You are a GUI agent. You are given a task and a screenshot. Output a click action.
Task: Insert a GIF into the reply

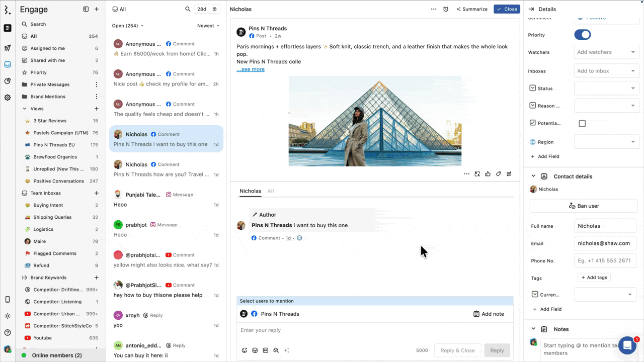(x=266, y=350)
